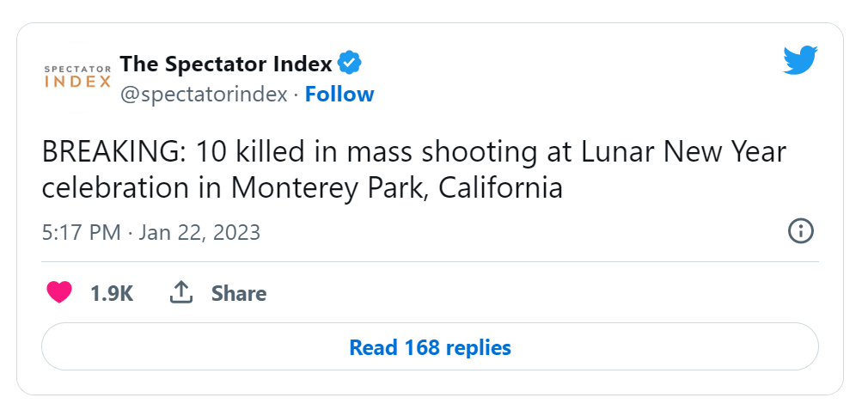The height and width of the screenshot is (410, 868).
Task: Visit the @spectatorindex handle link
Action: click(204, 95)
